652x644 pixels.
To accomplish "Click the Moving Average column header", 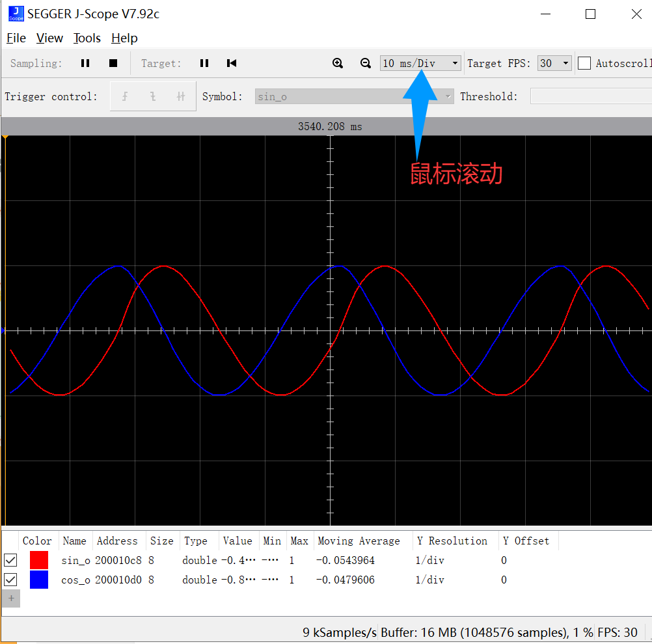I will pos(359,541).
